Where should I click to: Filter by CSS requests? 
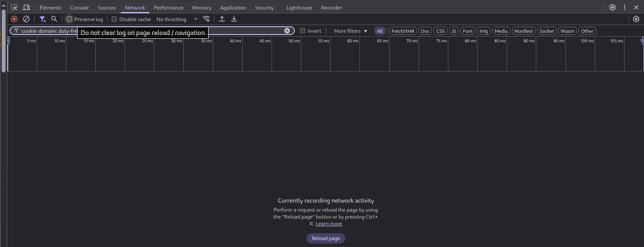coord(440,31)
